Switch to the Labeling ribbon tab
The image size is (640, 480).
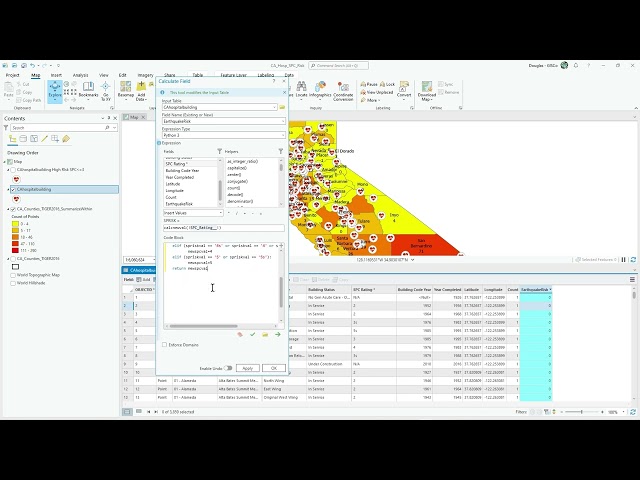(x=266, y=75)
